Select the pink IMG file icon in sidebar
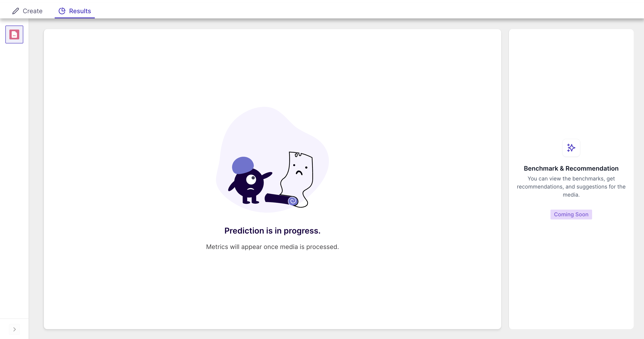This screenshot has width=644, height=339. [14, 34]
